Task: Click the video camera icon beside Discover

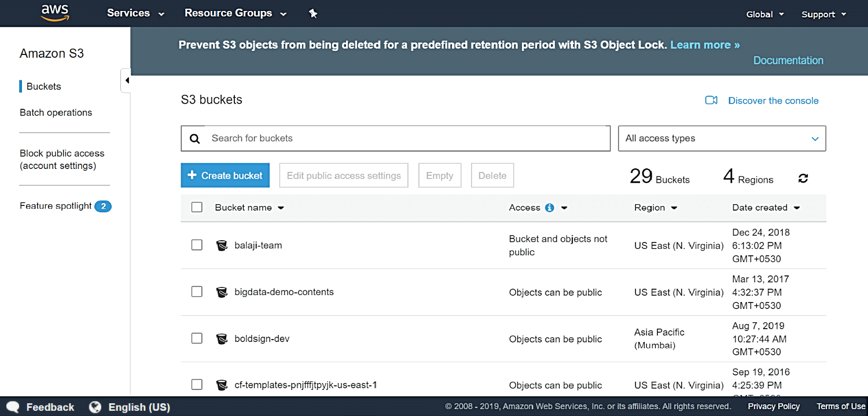Action: pyautogui.click(x=711, y=101)
